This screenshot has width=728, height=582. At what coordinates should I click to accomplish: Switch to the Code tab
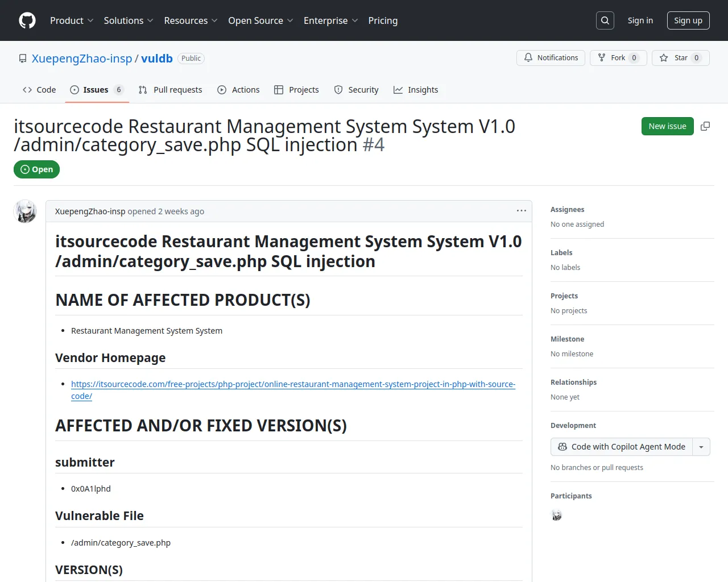[x=39, y=90]
